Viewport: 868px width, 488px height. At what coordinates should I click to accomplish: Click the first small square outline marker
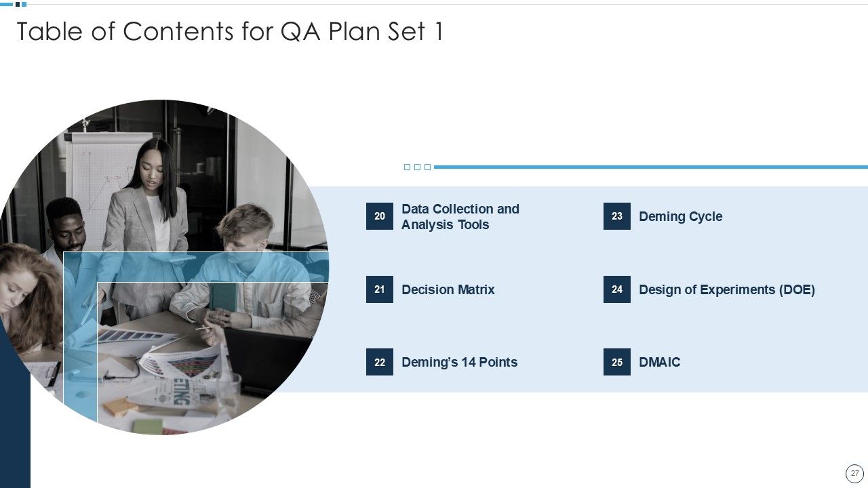407,167
